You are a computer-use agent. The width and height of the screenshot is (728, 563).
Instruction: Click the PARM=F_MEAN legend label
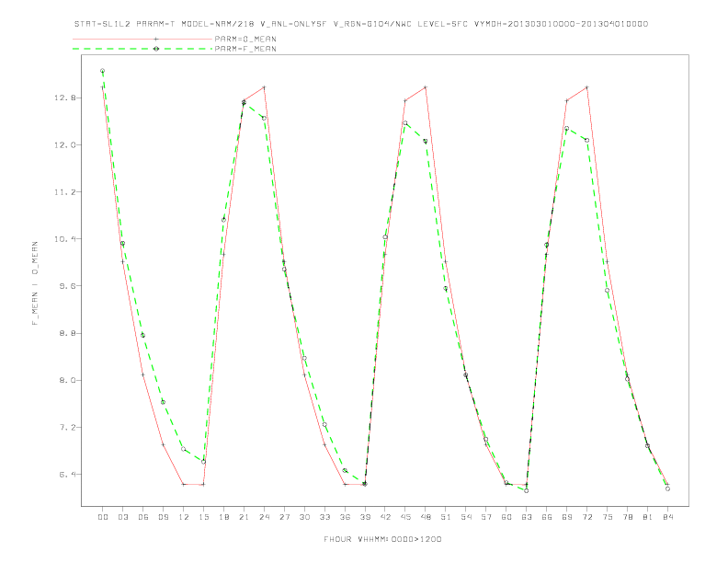[245, 49]
